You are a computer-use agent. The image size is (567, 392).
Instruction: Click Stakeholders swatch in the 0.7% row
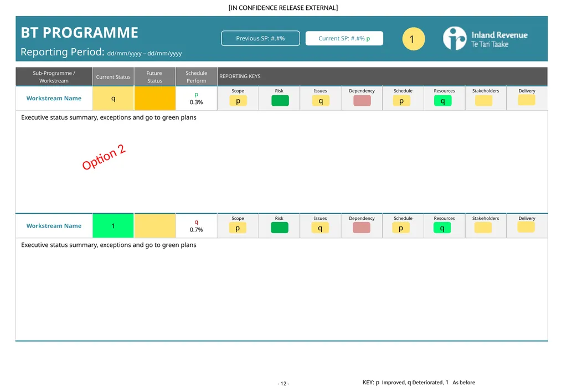tap(483, 228)
